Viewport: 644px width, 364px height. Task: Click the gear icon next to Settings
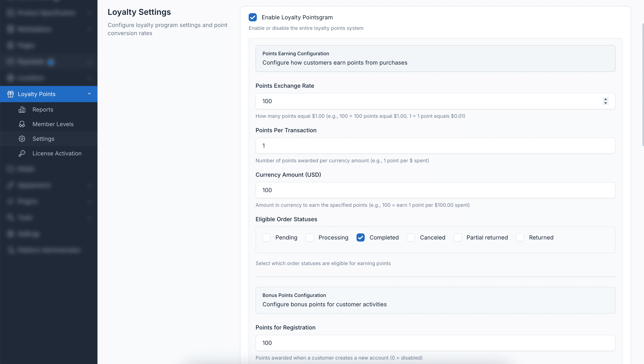click(22, 139)
